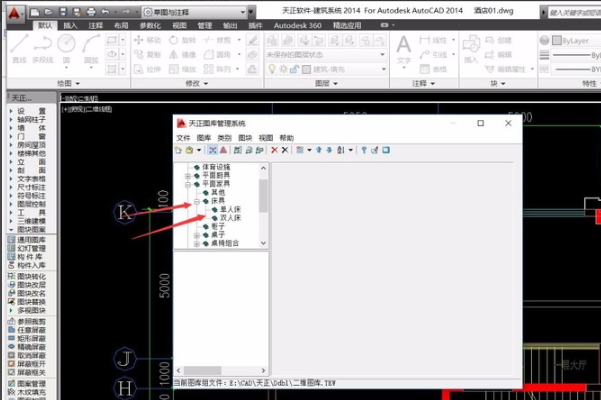
Task: Choose 移动 move tool in ribbon
Action: point(147,40)
